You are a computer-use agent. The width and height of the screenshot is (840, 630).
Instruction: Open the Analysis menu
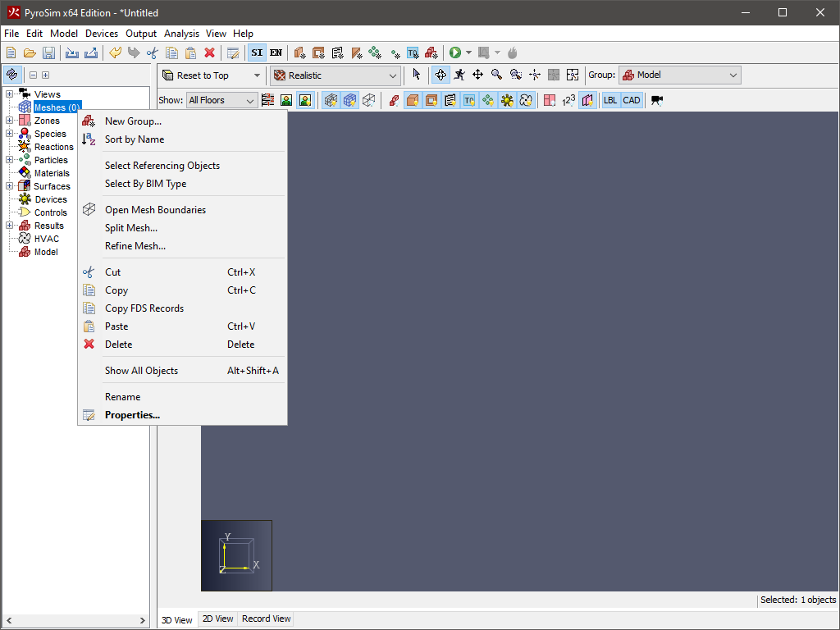point(181,33)
